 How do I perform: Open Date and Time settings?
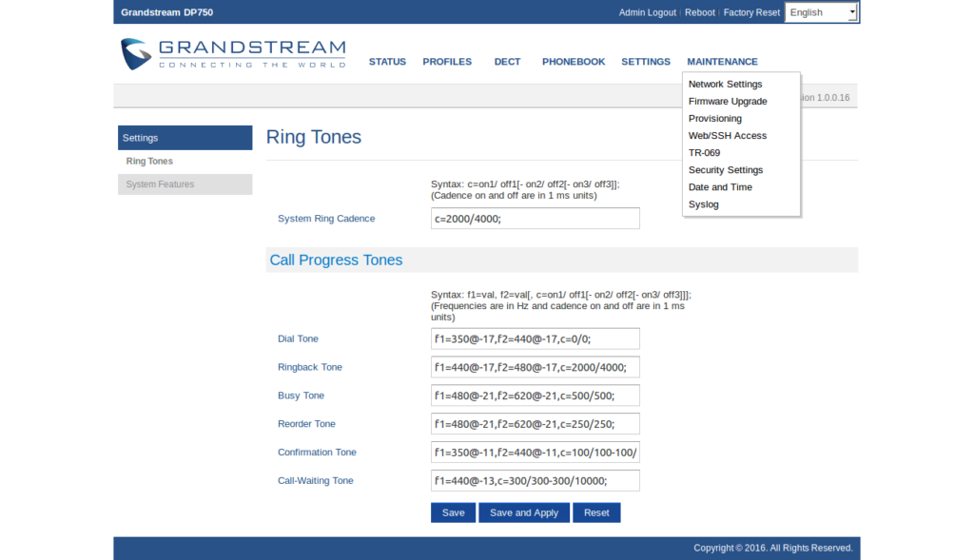[x=720, y=187]
